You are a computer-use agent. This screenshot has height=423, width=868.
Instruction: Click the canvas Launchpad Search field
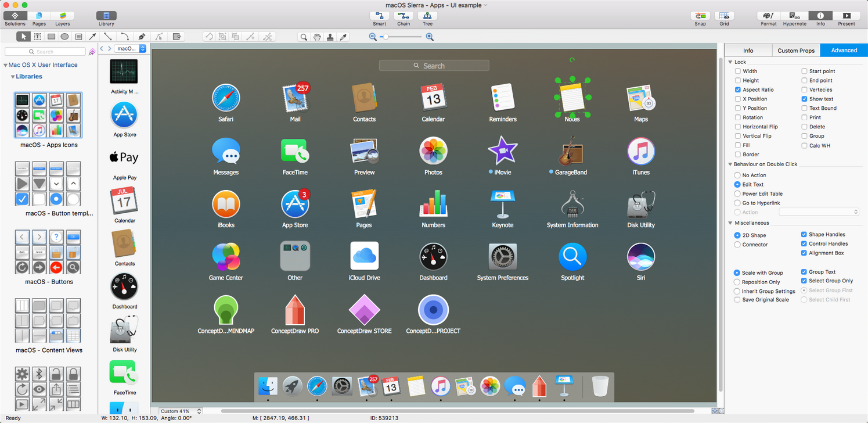(434, 66)
